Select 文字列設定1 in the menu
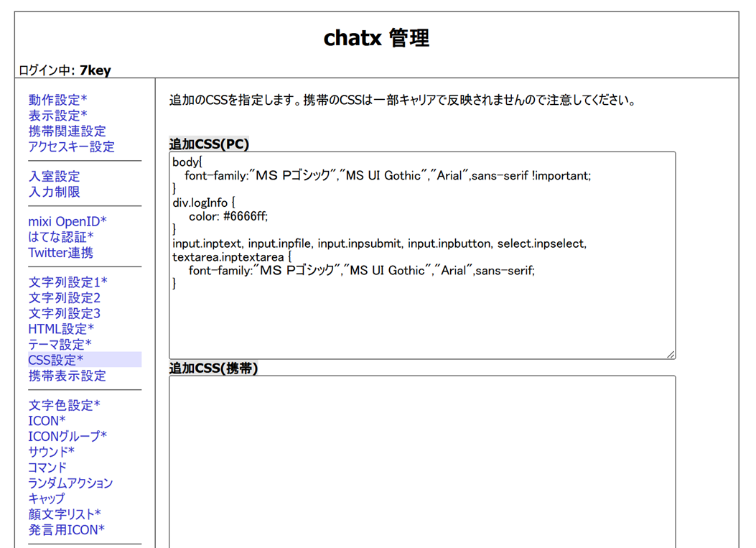Image resolution: width=756 pixels, height=548 pixels. [67, 282]
